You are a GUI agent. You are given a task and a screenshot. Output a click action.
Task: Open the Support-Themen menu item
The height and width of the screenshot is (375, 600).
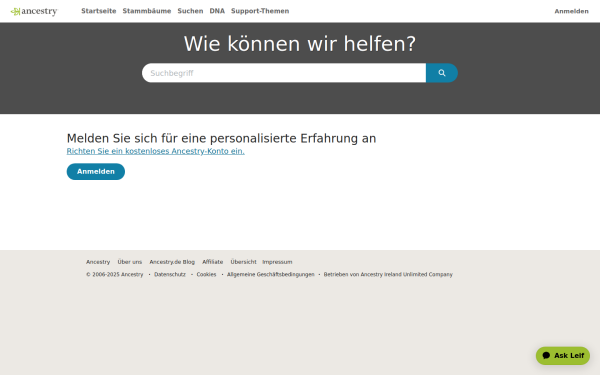point(260,11)
